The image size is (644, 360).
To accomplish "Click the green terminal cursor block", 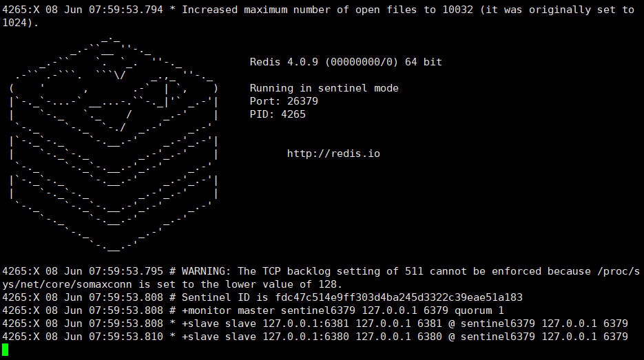I will (5, 350).
